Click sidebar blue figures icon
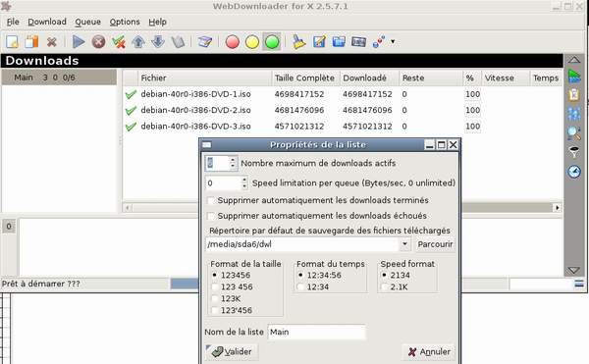 [574, 114]
